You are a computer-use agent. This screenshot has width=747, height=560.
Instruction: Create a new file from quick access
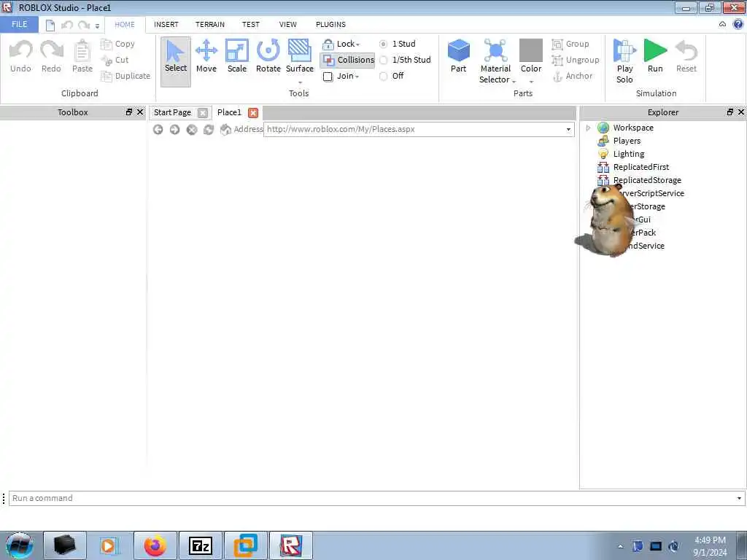tap(50, 26)
